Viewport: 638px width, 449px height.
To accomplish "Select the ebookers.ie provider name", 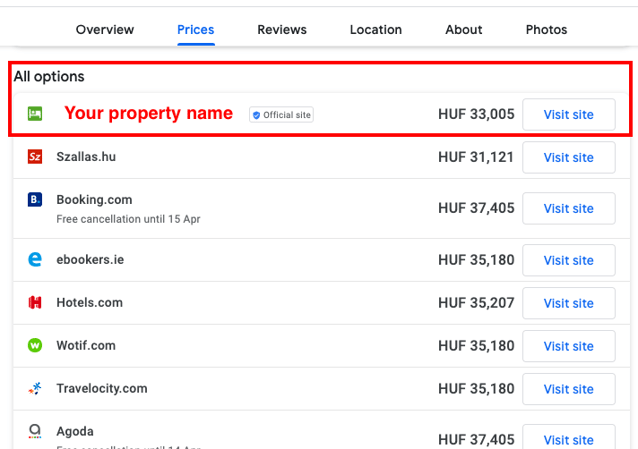I will coord(90,260).
